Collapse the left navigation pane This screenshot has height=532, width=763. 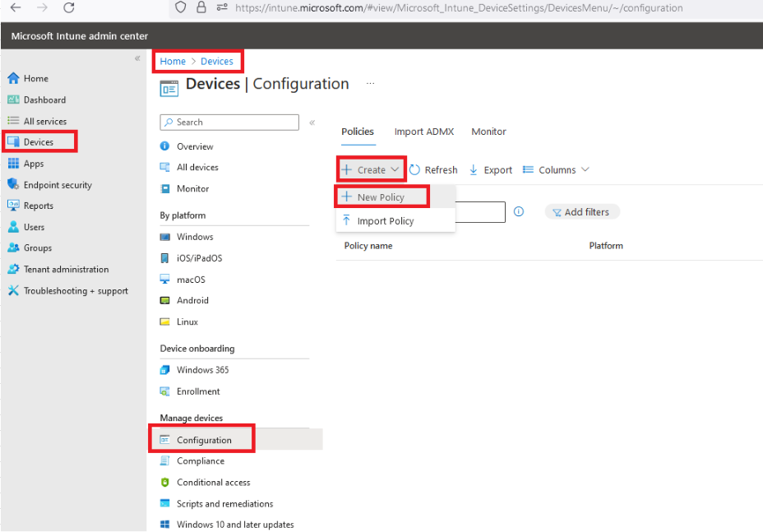tap(137, 58)
